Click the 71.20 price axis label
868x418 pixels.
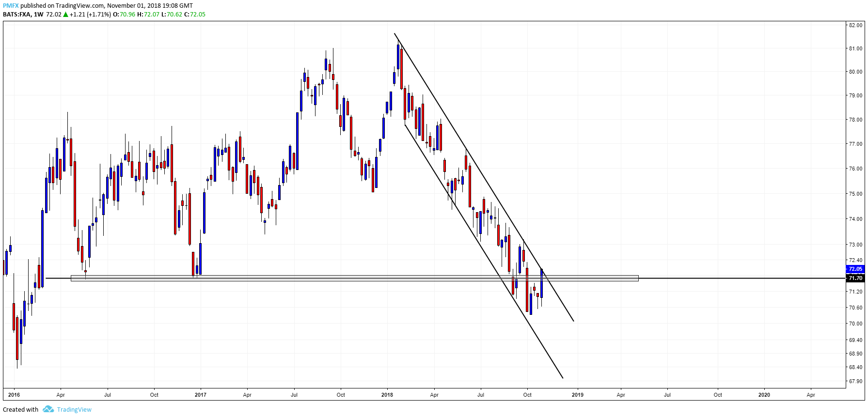pos(855,292)
